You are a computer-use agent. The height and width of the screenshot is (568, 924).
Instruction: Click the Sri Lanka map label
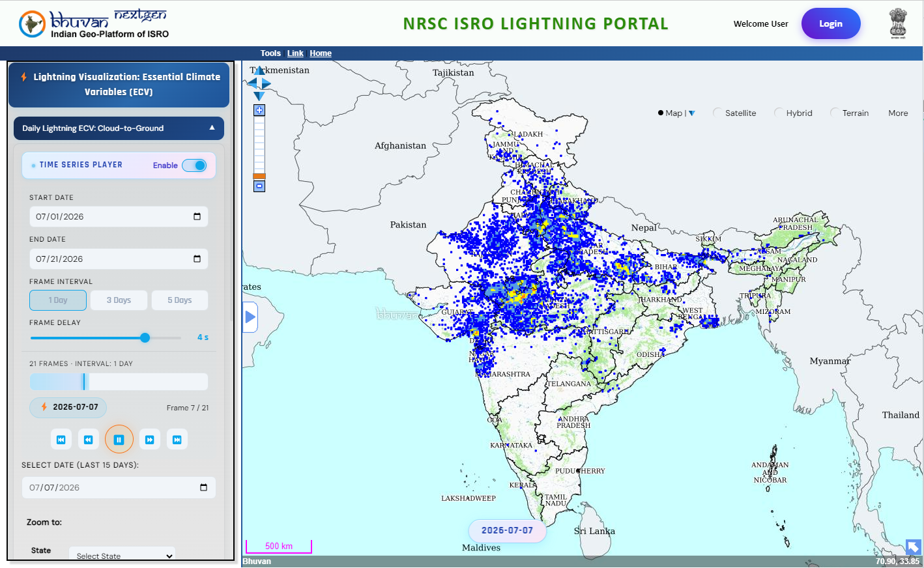tap(594, 531)
